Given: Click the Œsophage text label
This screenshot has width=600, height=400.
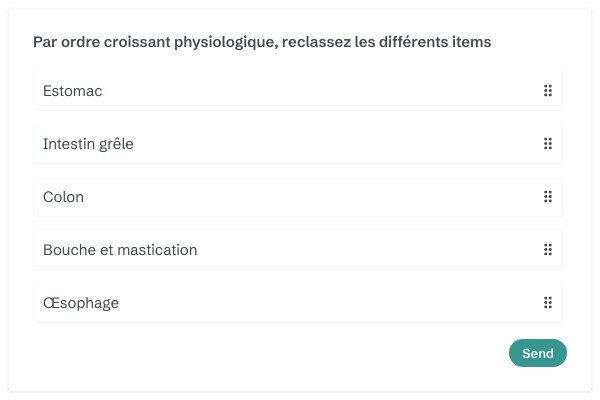Looking at the screenshot, I should pos(81,303).
